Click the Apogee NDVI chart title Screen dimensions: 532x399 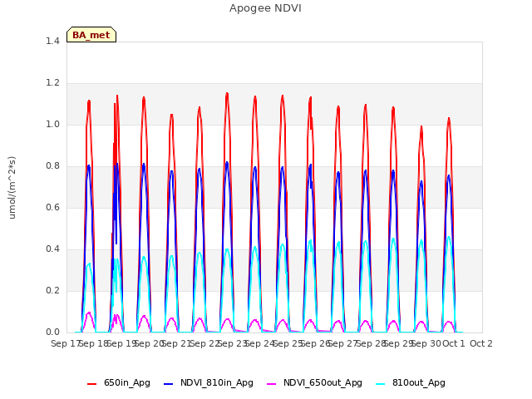(x=265, y=8)
